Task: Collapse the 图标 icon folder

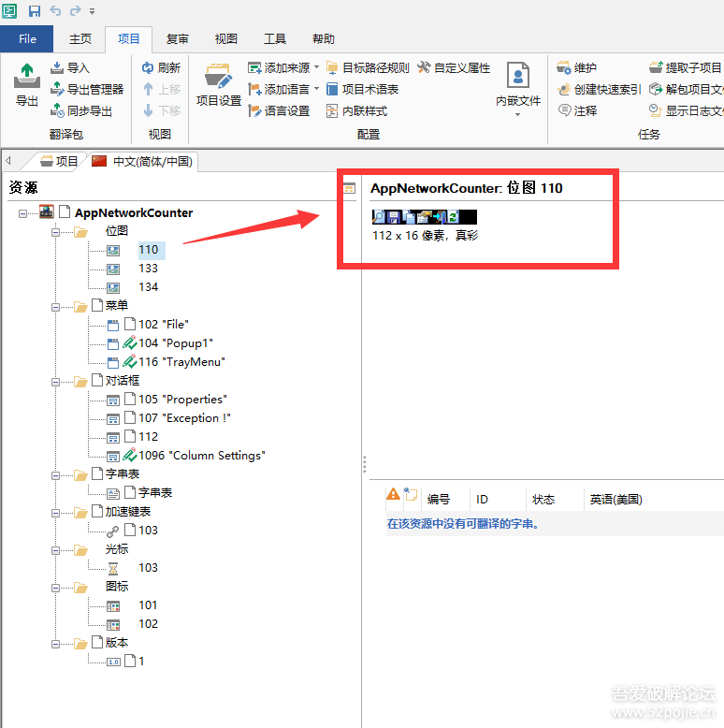Action: click(x=56, y=588)
